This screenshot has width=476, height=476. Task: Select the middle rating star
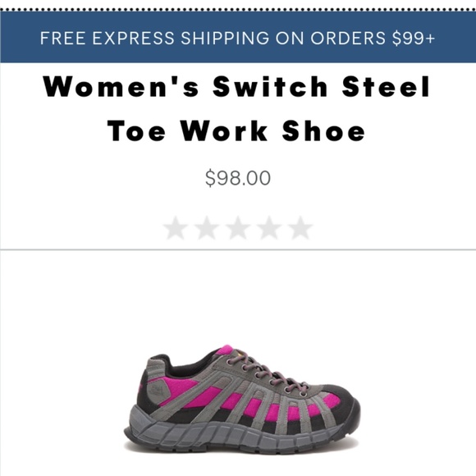[x=238, y=227]
